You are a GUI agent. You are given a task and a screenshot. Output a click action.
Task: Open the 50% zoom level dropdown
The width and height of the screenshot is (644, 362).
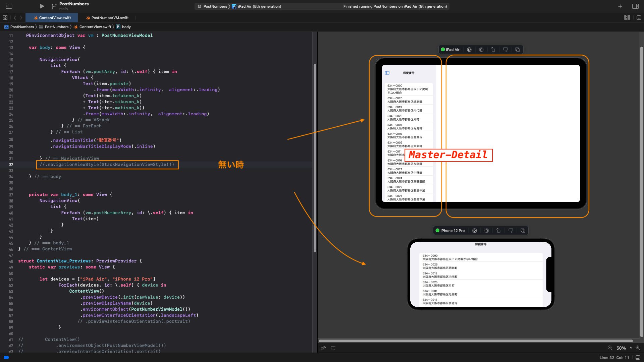pyautogui.click(x=624, y=348)
